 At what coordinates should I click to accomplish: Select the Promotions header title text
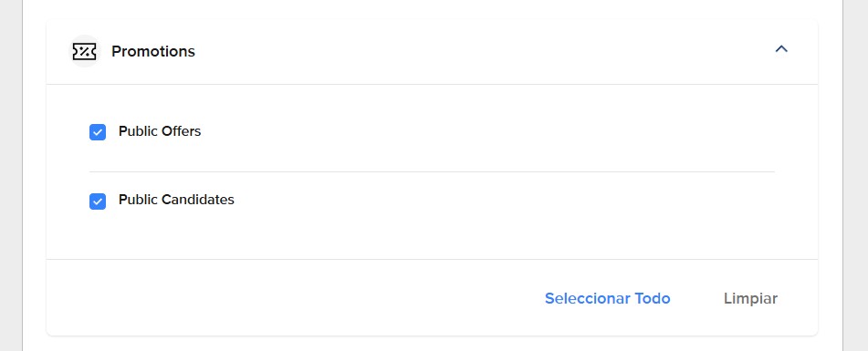tap(153, 51)
